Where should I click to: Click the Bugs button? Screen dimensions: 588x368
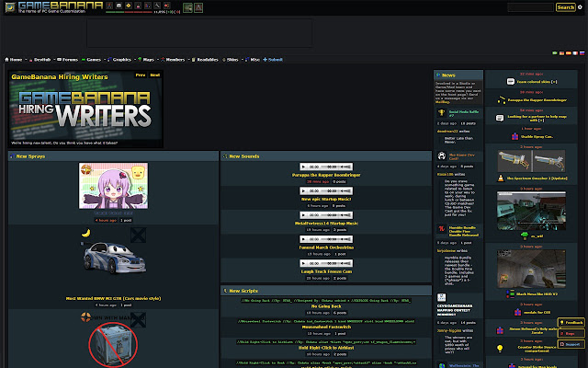[571, 333]
